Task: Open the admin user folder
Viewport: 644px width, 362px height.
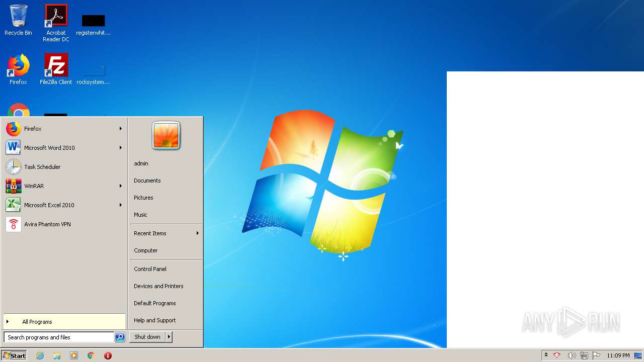Action: tap(141, 163)
